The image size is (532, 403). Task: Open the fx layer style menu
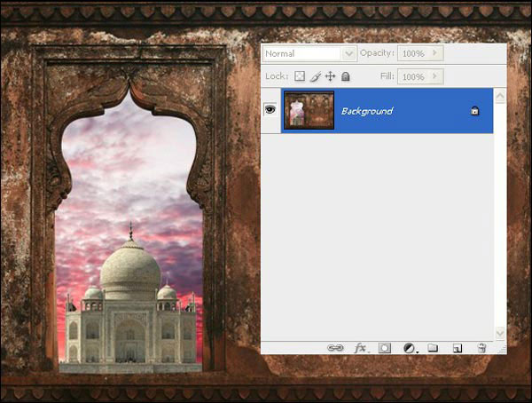360,348
